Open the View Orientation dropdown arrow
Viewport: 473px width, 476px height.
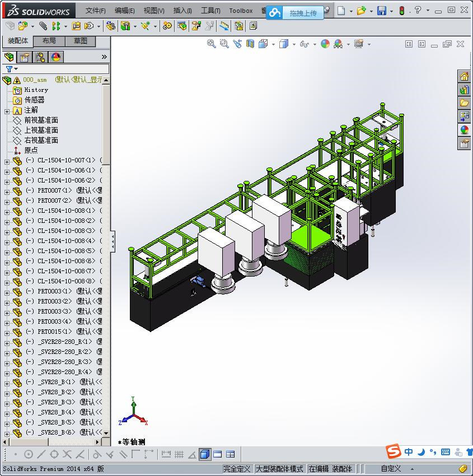273,44
